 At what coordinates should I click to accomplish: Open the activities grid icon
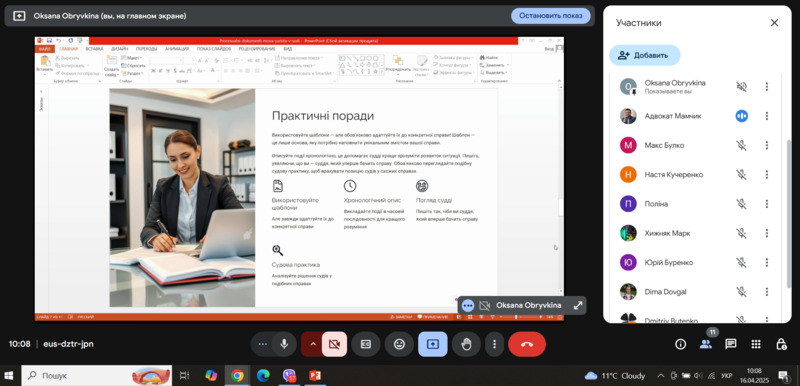click(x=756, y=344)
